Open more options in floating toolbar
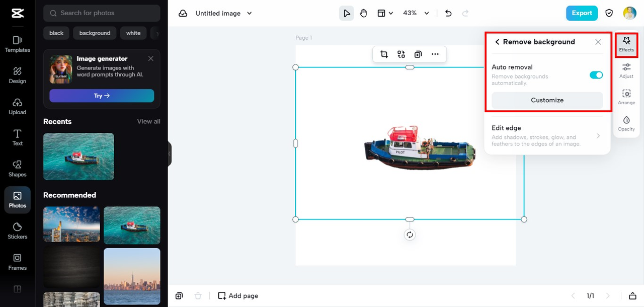The image size is (644, 307). (435, 54)
